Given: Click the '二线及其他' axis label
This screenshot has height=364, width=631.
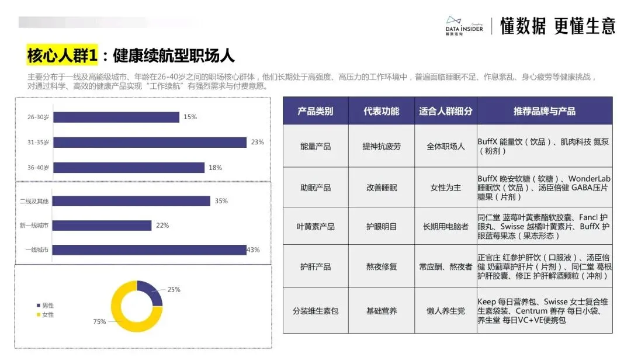Looking at the screenshot, I should pos(34,201).
